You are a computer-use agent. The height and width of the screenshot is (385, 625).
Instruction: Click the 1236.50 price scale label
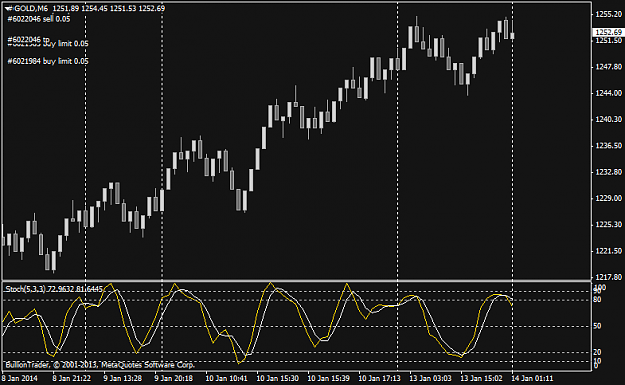point(608,146)
